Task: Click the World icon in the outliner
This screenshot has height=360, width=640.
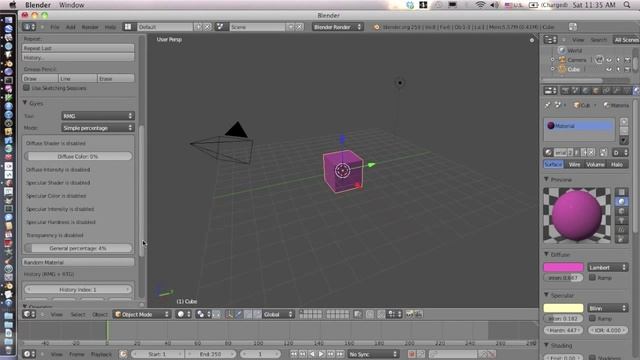Action: click(562, 50)
